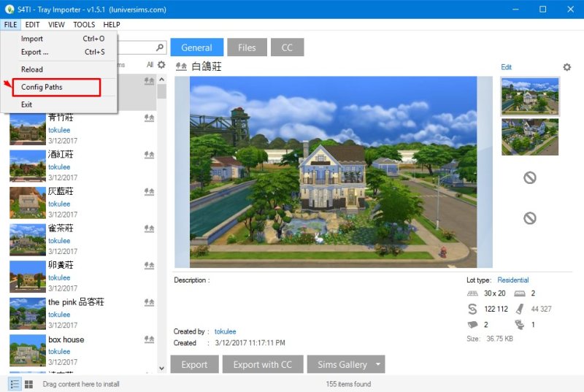Click the wall value brush icon near 44 327

(x=520, y=309)
